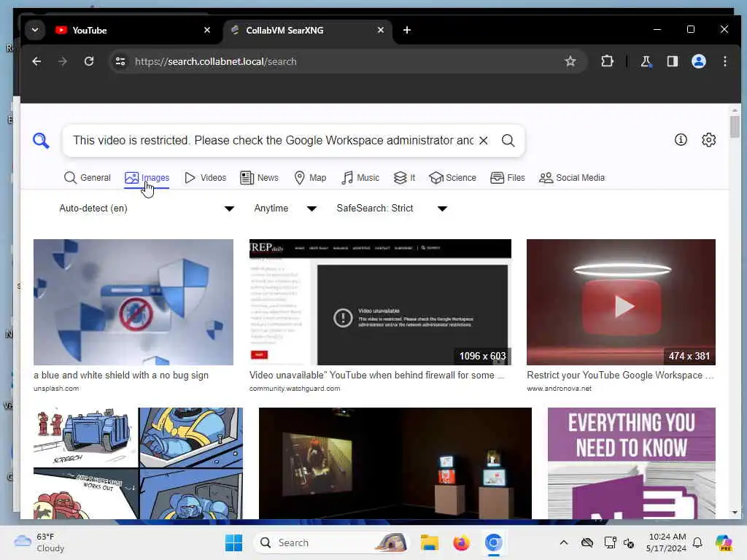Close the YouTube tab

coord(206,30)
